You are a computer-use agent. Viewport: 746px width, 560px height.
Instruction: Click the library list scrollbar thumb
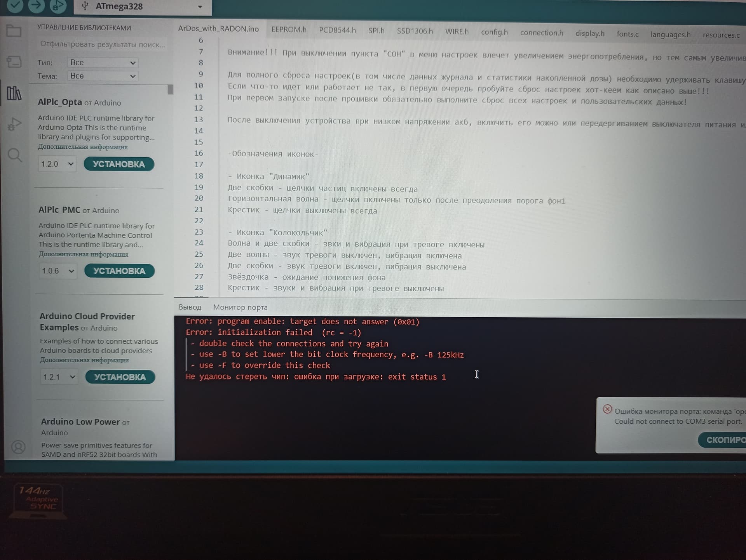coord(170,89)
